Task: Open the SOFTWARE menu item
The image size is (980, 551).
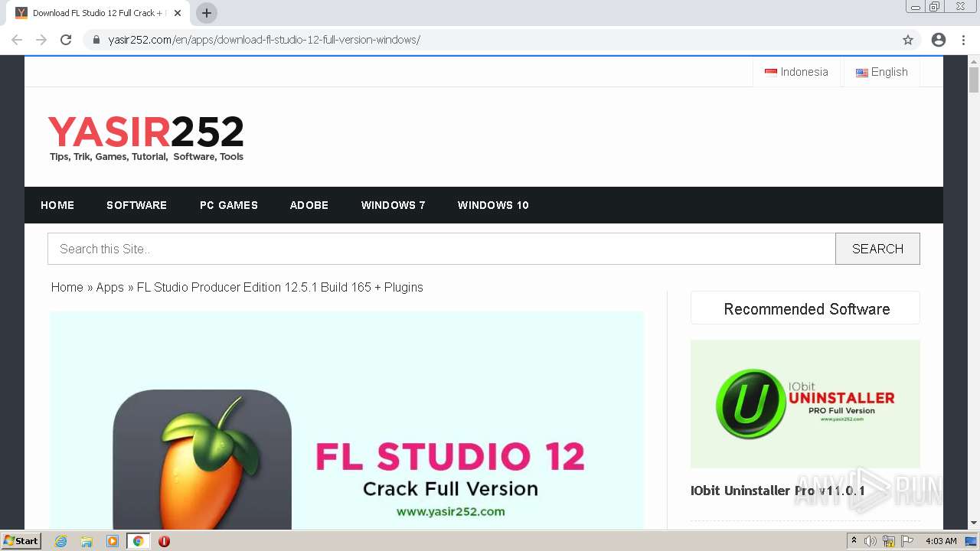Action: click(x=136, y=205)
